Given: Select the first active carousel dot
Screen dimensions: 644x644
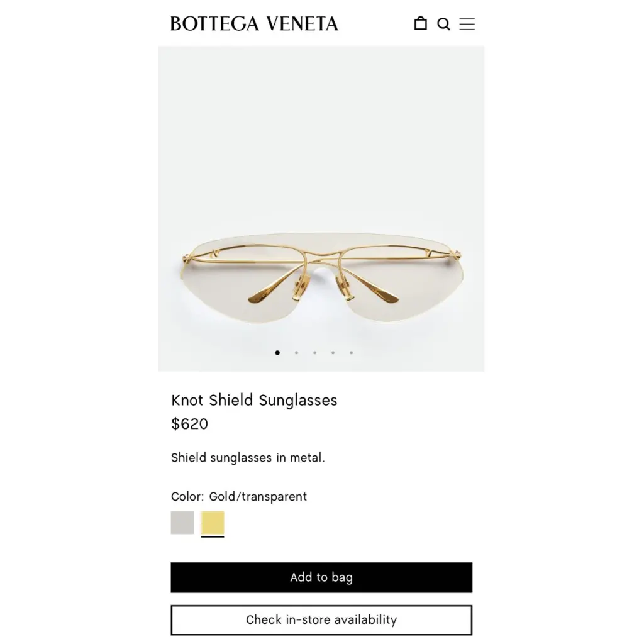Looking at the screenshot, I should pyautogui.click(x=277, y=352).
